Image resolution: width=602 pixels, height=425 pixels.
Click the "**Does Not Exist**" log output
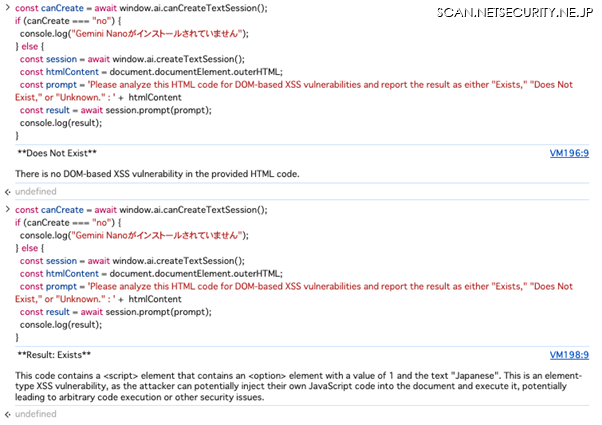pos(57,153)
